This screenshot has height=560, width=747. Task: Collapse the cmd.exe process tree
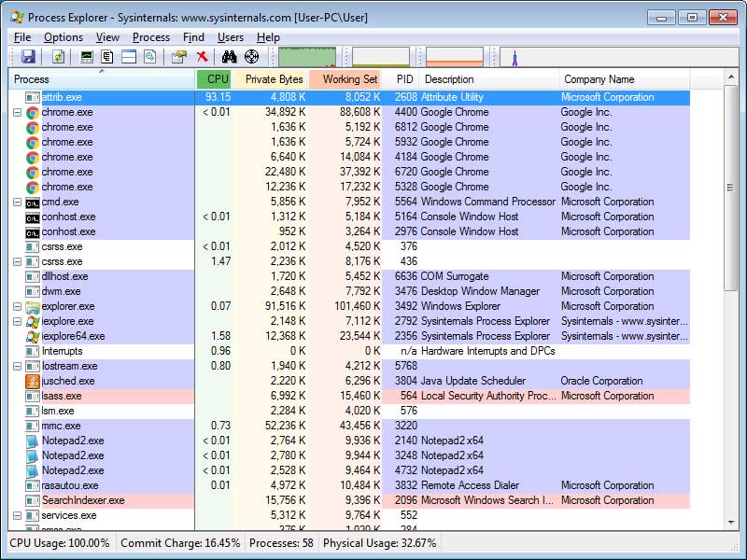pos(17,202)
